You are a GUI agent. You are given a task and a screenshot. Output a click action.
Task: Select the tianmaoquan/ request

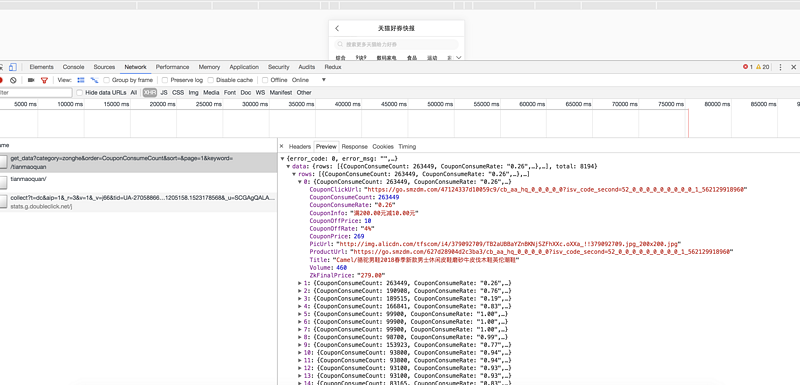[139, 181]
